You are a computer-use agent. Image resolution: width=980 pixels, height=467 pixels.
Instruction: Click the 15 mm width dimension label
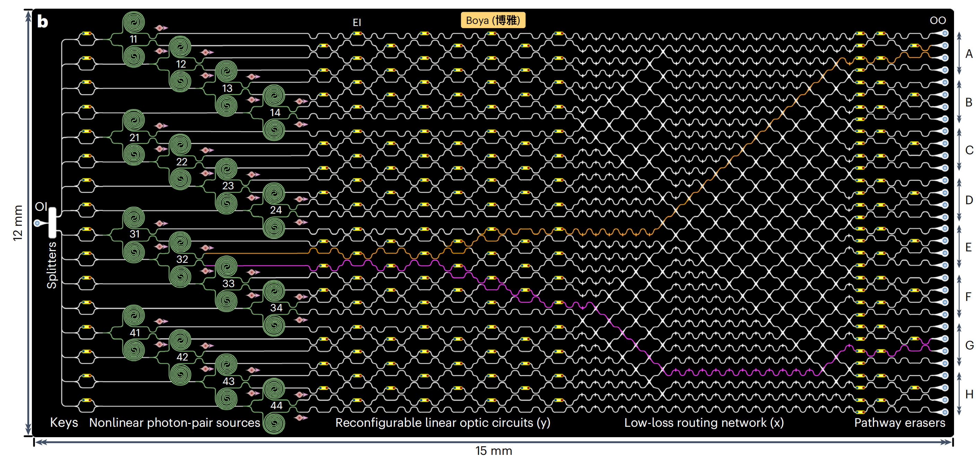tap(493, 451)
